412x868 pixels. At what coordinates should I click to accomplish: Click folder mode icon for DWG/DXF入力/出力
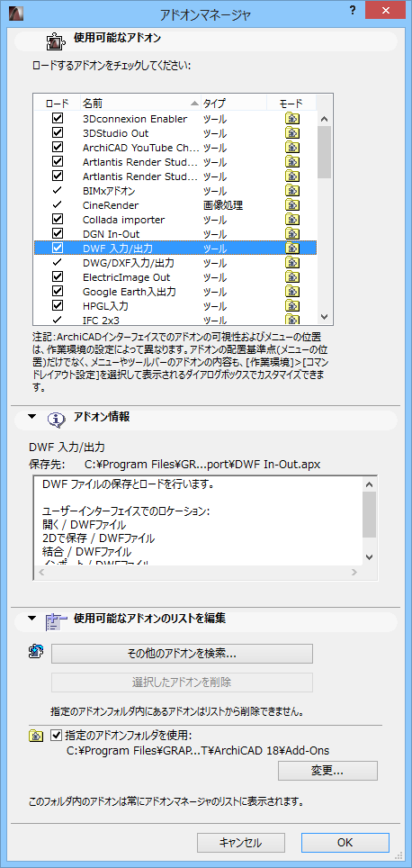pos(292,262)
